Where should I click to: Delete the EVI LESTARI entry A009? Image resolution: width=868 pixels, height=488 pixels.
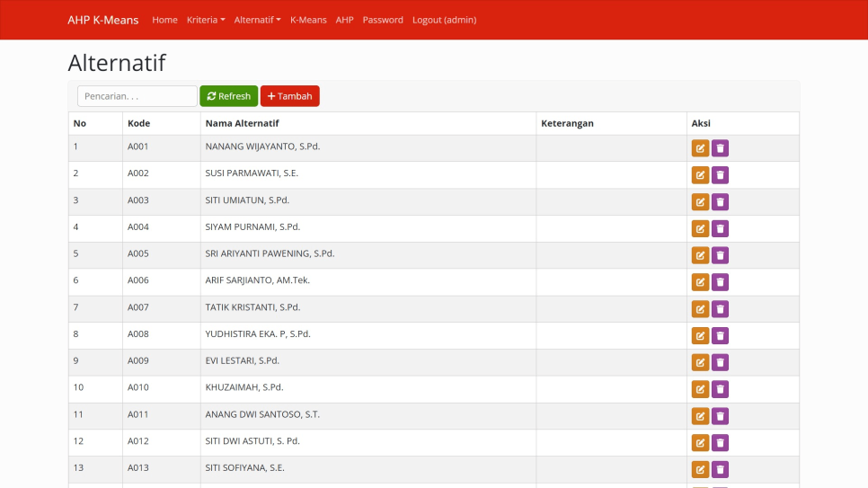[720, 362]
